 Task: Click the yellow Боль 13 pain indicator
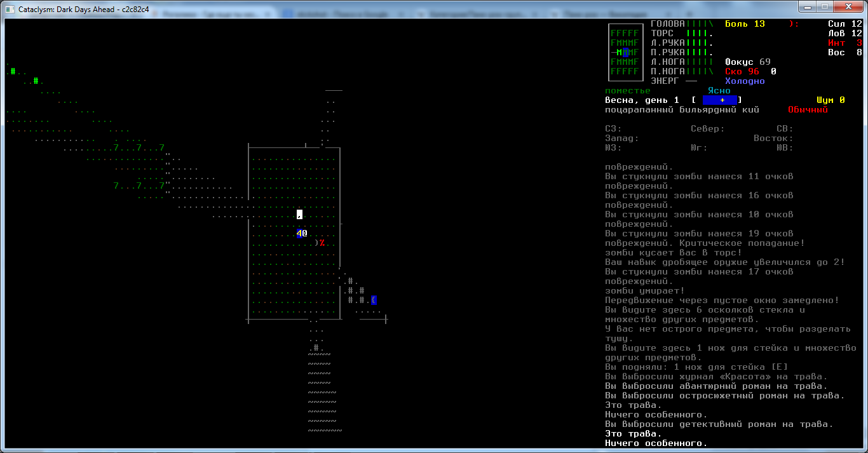click(745, 24)
